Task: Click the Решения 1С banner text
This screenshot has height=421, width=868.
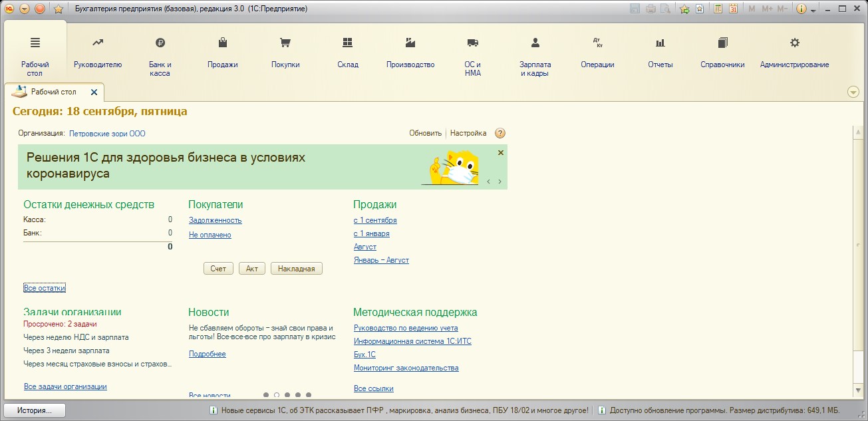Action: (x=166, y=166)
